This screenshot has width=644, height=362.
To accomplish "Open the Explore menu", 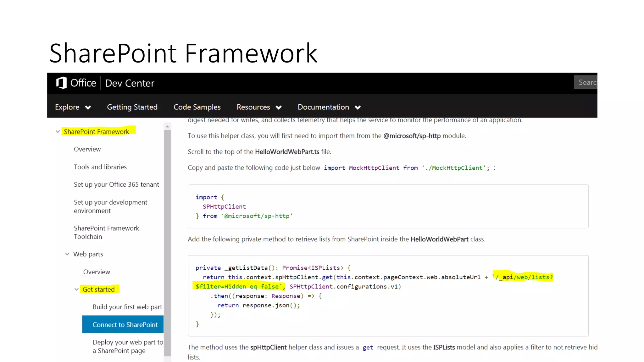I will tap(67, 107).
